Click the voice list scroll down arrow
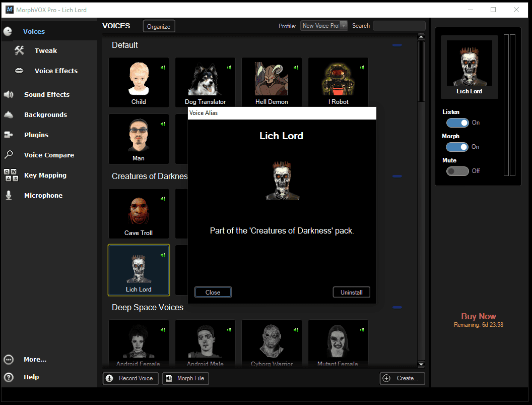The height and width of the screenshot is (405, 532). click(421, 364)
